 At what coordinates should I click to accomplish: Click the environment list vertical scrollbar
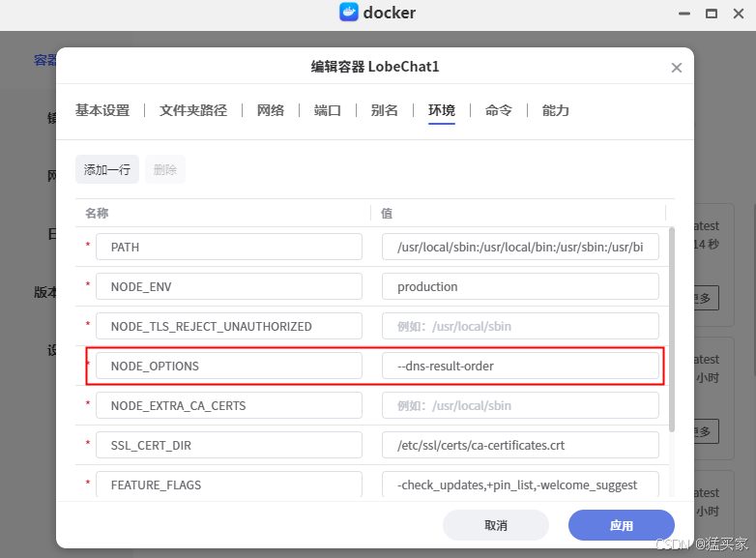pos(672,330)
